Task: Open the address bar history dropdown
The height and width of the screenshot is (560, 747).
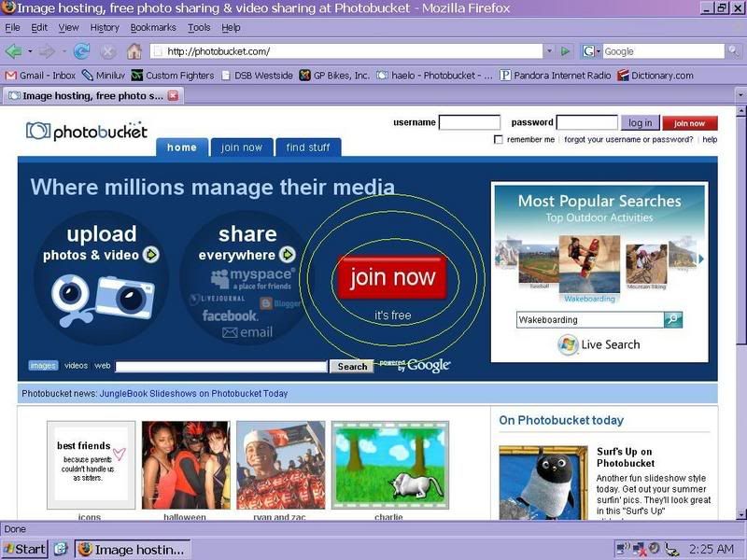Action: [548, 51]
